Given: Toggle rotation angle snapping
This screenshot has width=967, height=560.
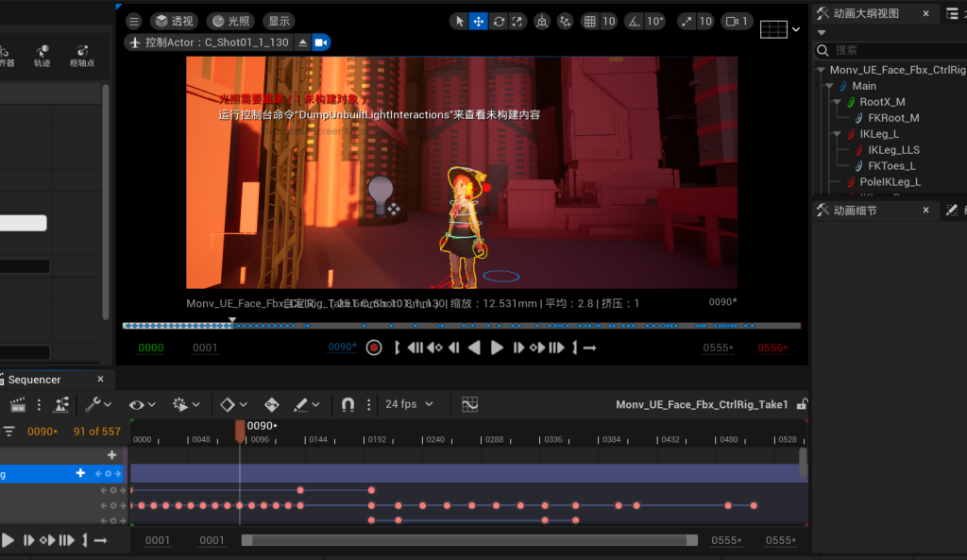Looking at the screenshot, I should [634, 22].
